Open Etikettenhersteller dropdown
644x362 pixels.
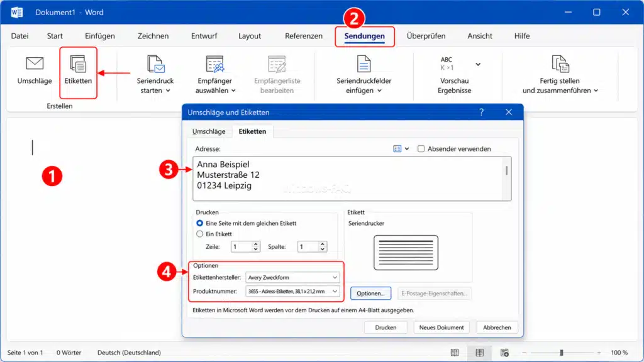click(292, 277)
